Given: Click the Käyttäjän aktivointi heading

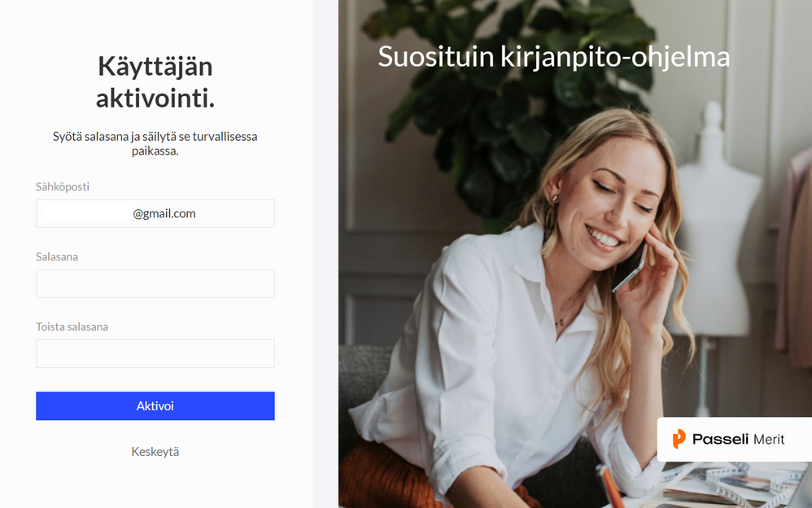Looking at the screenshot, I should [x=155, y=82].
